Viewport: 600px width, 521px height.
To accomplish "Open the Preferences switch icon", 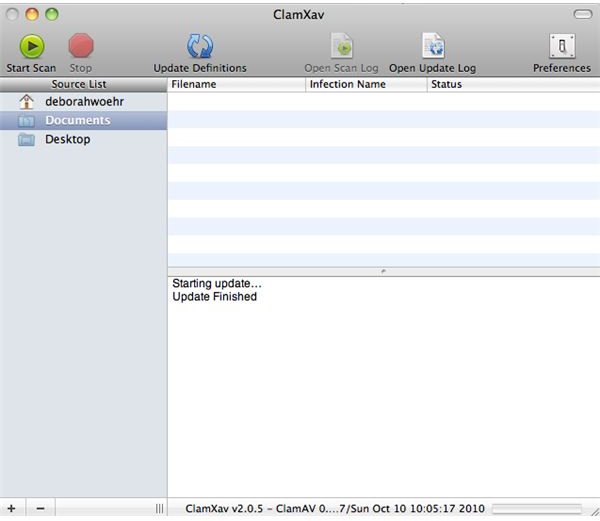I will coord(562,46).
